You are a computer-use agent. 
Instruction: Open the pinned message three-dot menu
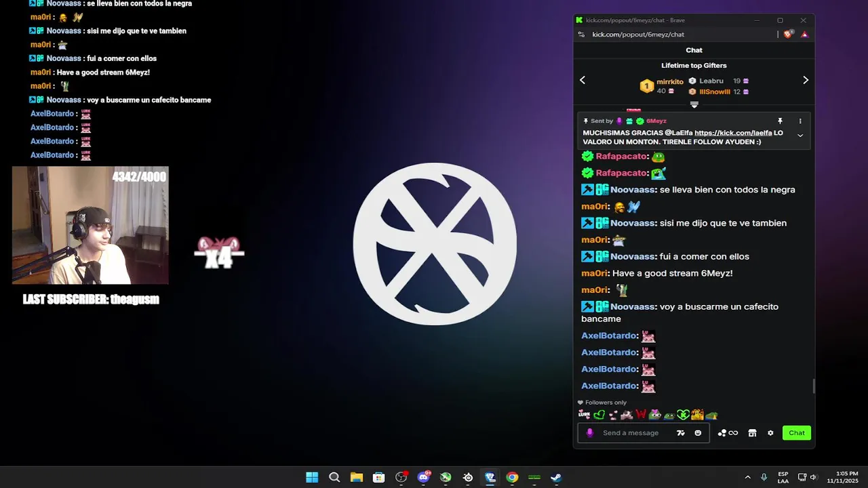coord(800,121)
